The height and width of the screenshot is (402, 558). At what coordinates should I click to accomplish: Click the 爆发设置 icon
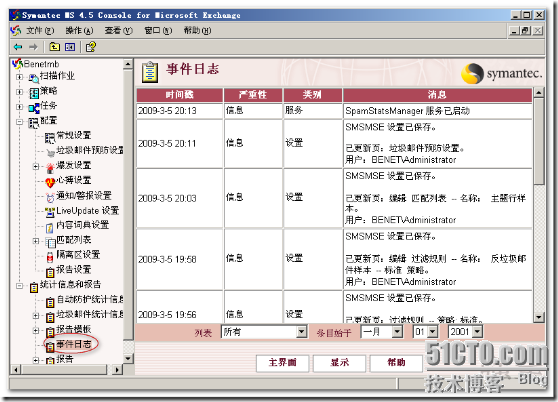[x=50, y=168]
